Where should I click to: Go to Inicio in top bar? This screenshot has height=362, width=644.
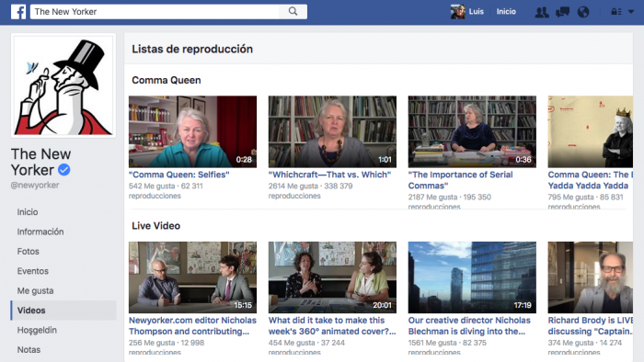(506, 12)
